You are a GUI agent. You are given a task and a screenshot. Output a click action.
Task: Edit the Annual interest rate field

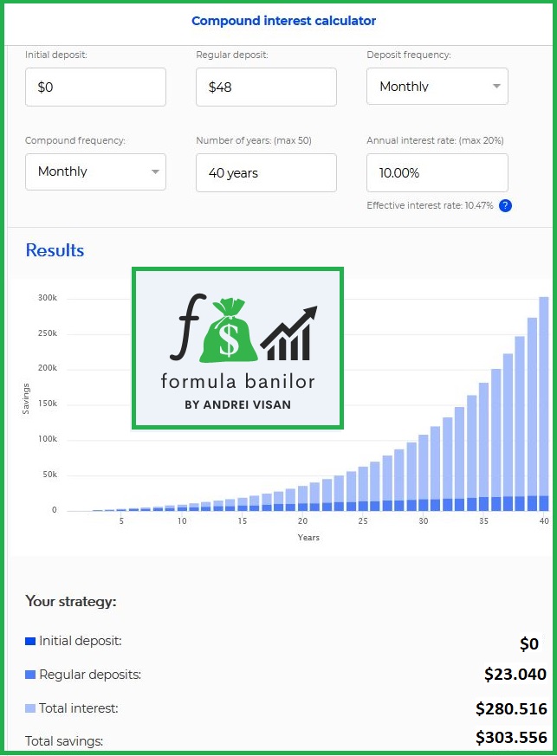(x=437, y=173)
